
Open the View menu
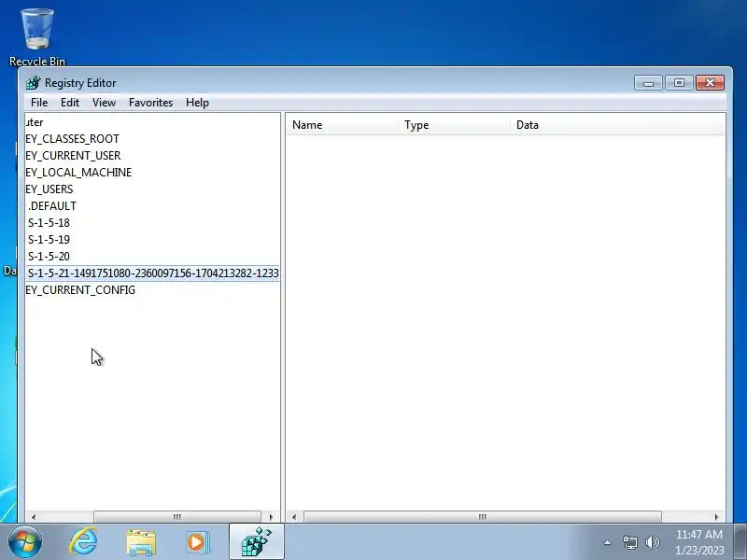click(104, 103)
